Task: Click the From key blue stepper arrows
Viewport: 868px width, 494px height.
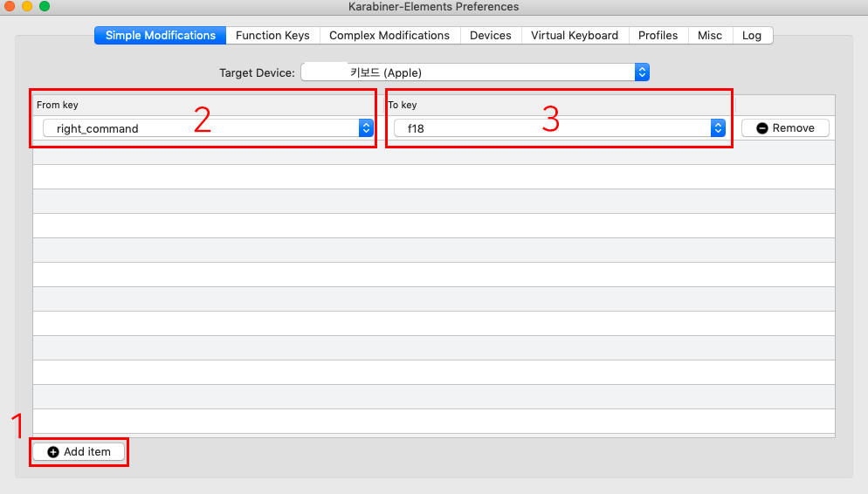Action: pos(366,128)
